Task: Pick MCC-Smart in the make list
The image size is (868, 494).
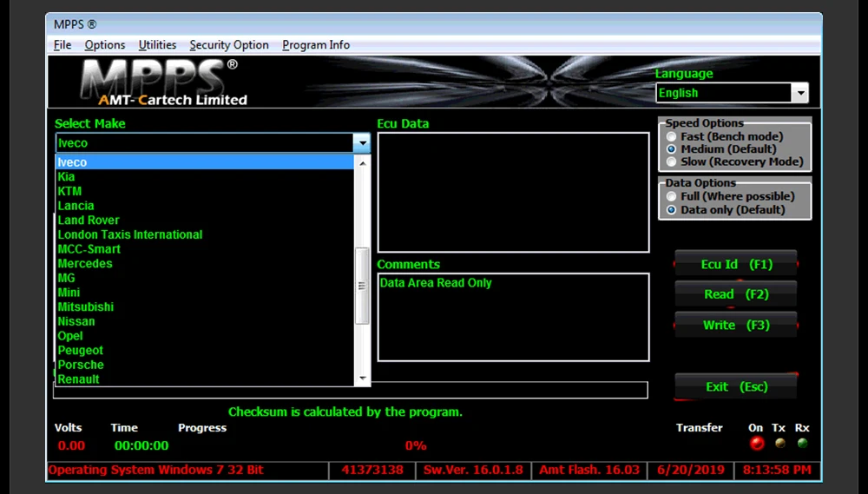Action: tap(205, 248)
